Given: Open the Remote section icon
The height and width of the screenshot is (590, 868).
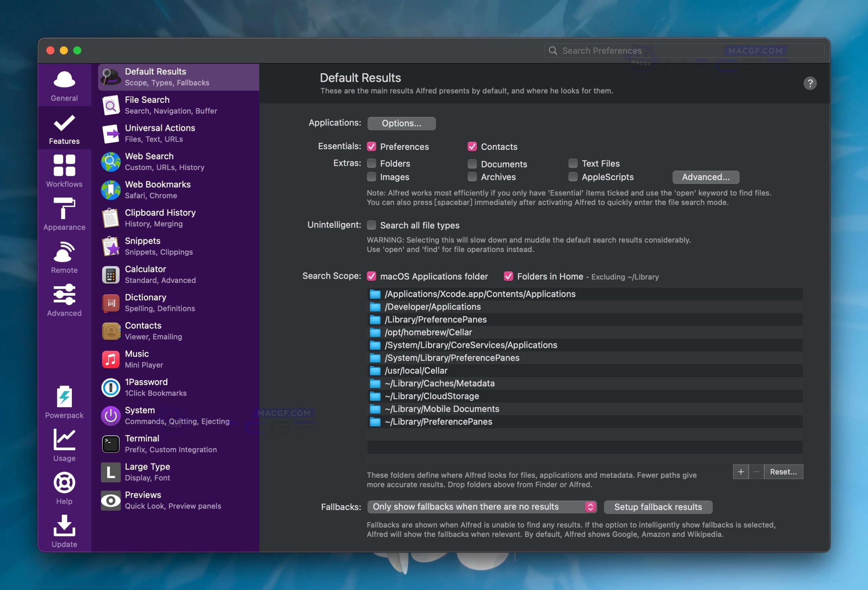Looking at the screenshot, I should 64,252.
